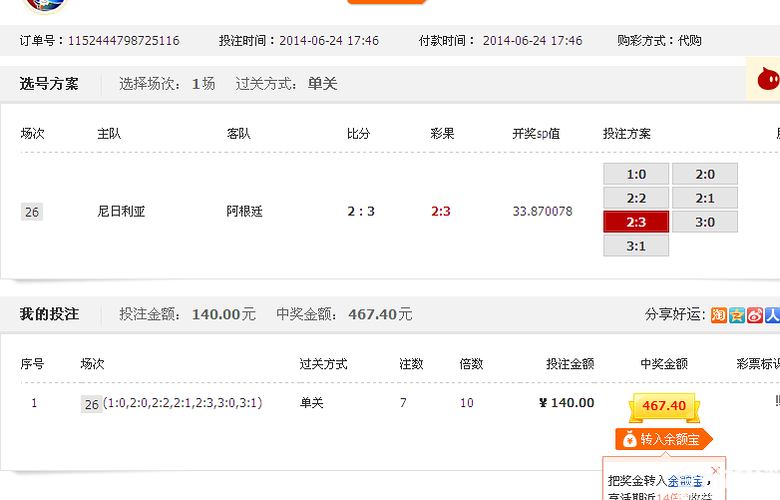Image resolution: width=780 pixels, height=500 pixels.
Task: Click the 467.40 winning amount badge
Action: pyautogui.click(x=664, y=406)
